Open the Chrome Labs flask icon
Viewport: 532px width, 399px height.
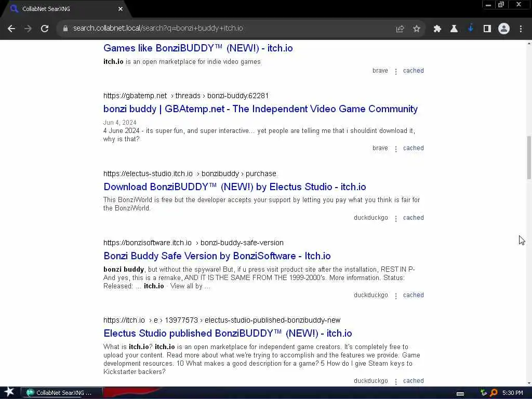(x=454, y=29)
